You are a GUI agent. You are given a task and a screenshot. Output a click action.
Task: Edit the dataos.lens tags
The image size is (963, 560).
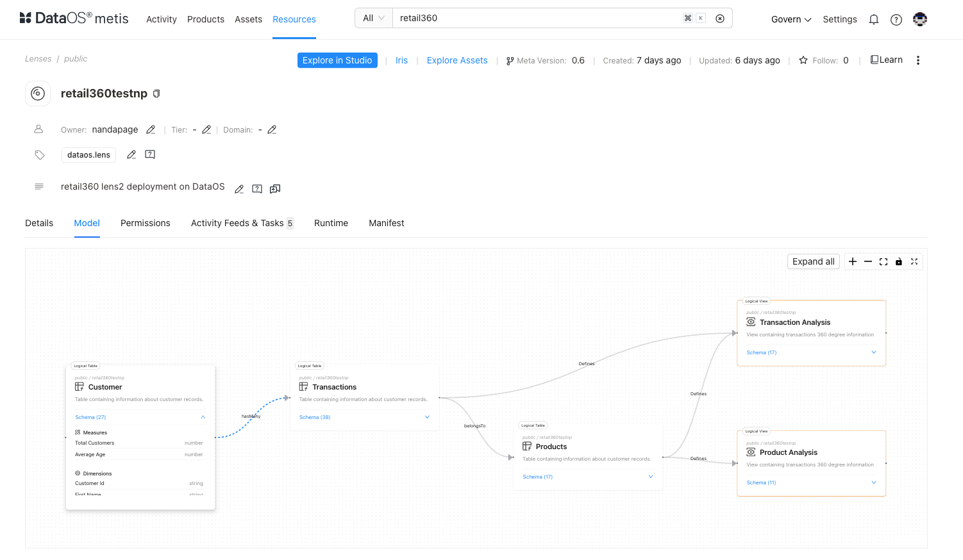click(x=131, y=154)
